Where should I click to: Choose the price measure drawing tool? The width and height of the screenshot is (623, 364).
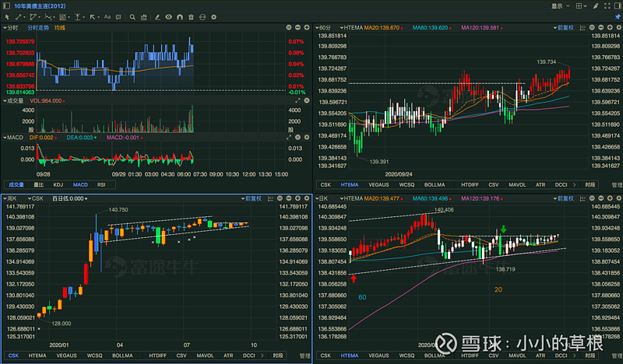[x=77, y=17]
